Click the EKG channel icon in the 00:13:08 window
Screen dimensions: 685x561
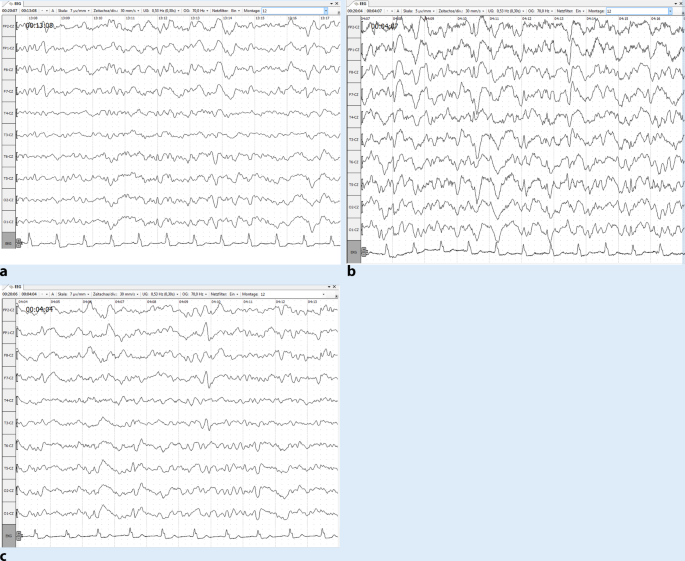(8, 242)
